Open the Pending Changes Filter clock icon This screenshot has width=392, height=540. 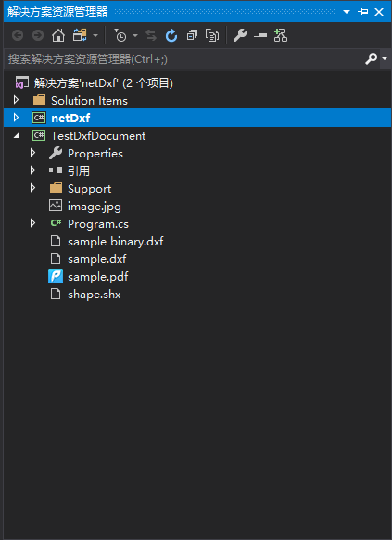pyautogui.click(x=120, y=35)
